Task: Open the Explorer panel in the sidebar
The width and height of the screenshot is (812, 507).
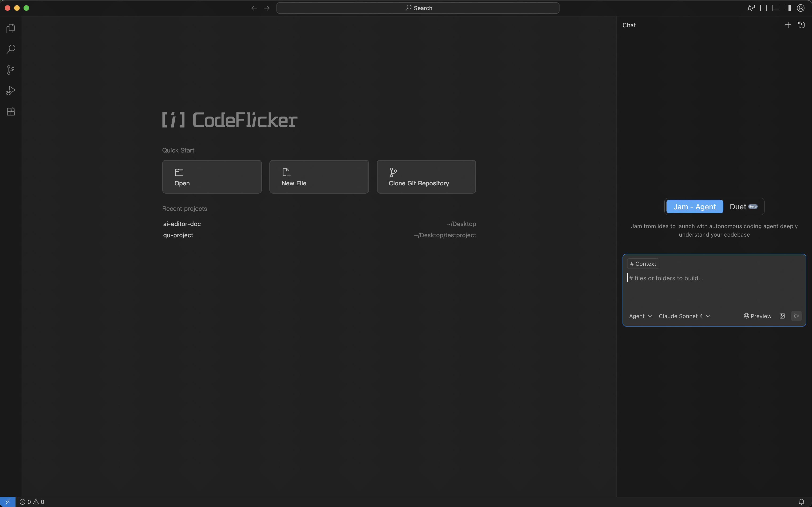Action: pos(10,28)
